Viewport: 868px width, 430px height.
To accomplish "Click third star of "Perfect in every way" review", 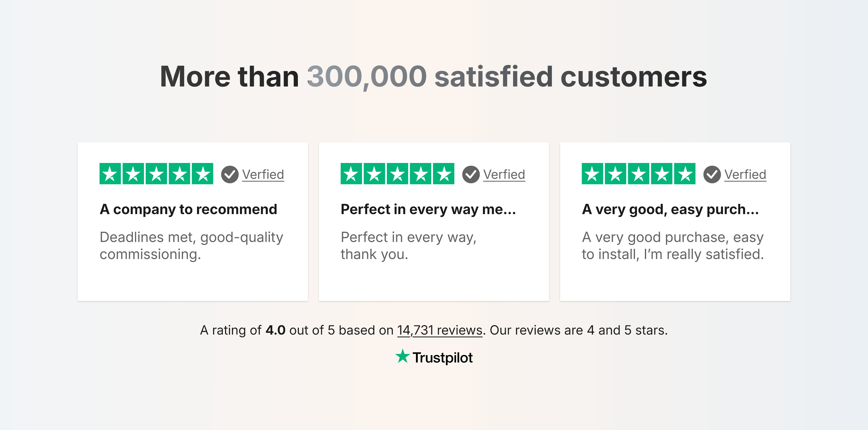I will [398, 174].
